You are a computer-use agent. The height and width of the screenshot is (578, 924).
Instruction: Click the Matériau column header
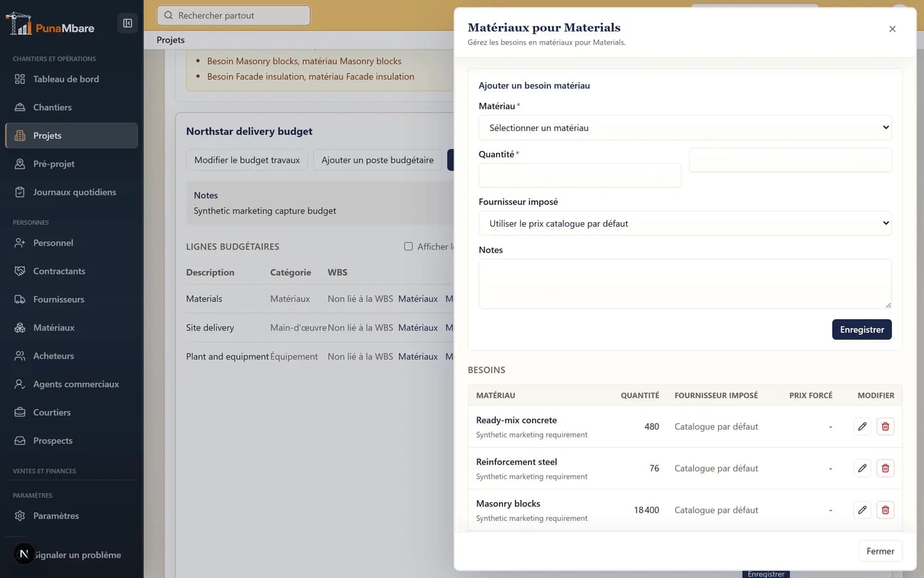(x=495, y=395)
